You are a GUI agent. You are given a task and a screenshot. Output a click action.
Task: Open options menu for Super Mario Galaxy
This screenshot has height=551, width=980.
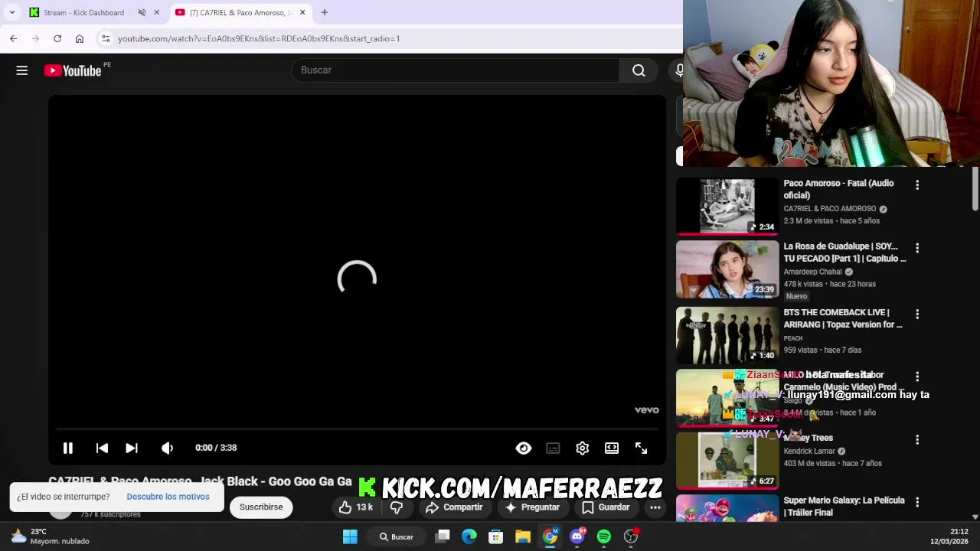coord(917,502)
